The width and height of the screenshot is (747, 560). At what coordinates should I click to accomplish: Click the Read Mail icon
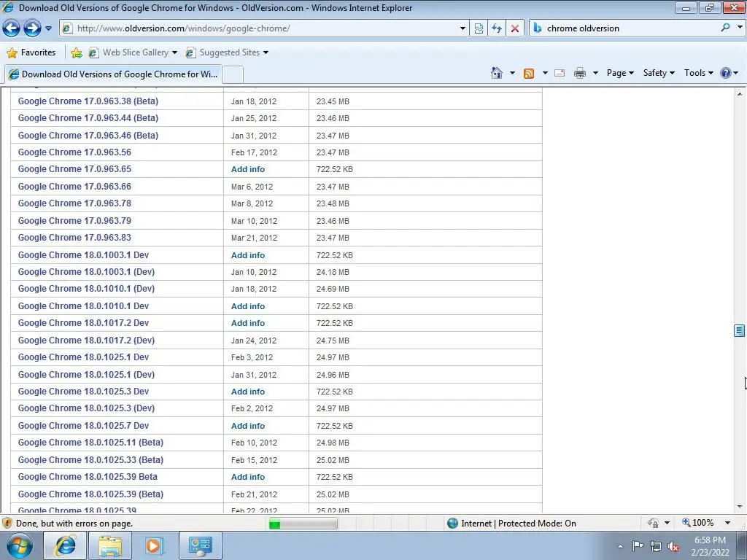click(x=560, y=73)
